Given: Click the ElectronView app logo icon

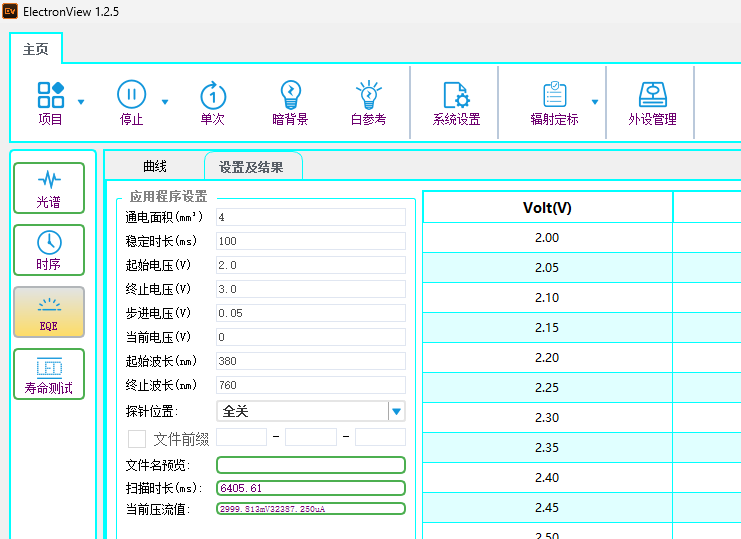Looking at the screenshot, I should (10, 11).
